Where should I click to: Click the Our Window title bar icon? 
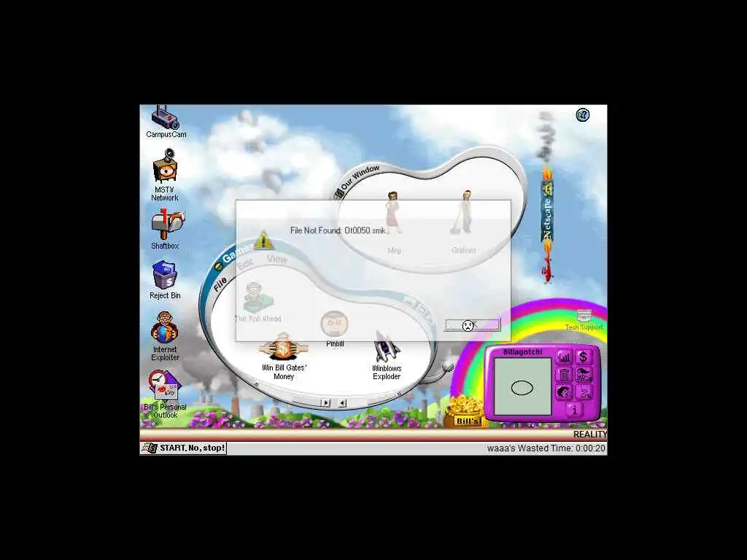(338, 193)
